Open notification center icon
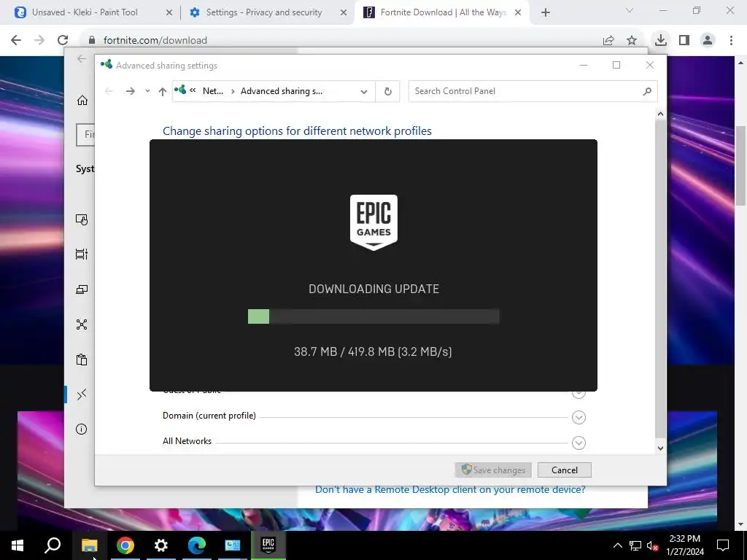The width and height of the screenshot is (747, 560). (723, 545)
